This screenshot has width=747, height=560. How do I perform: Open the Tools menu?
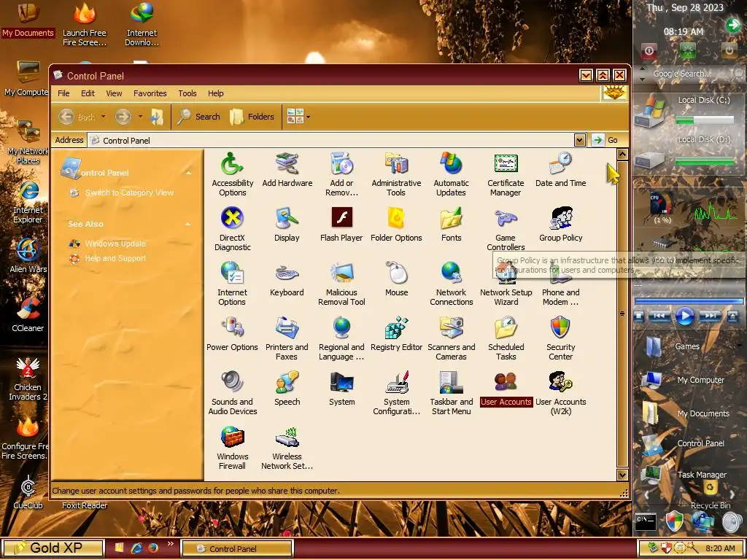tap(187, 93)
